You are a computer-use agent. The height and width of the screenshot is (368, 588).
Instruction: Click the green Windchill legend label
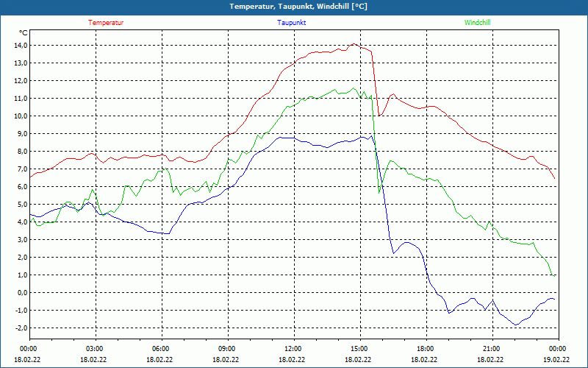pos(477,23)
